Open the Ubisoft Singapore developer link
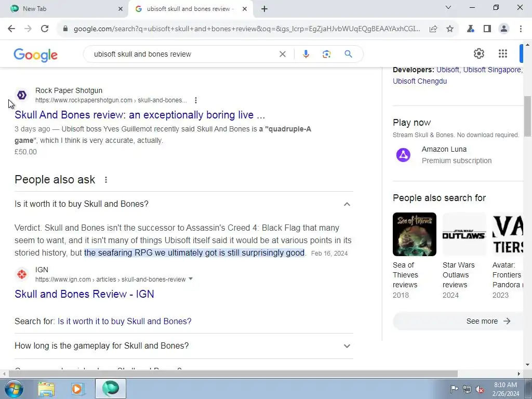The height and width of the screenshot is (399, 532). point(492,70)
